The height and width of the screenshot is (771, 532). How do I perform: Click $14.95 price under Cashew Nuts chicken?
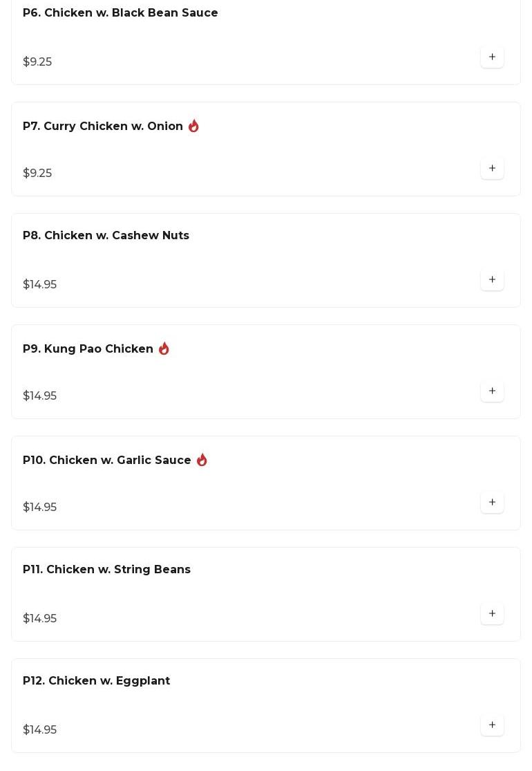click(x=40, y=285)
